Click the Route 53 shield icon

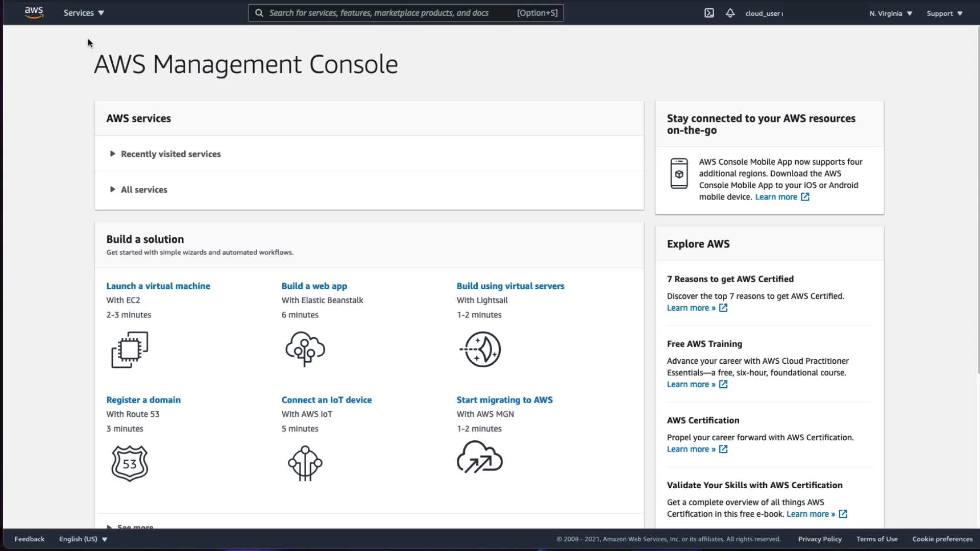click(x=130, y=463)
